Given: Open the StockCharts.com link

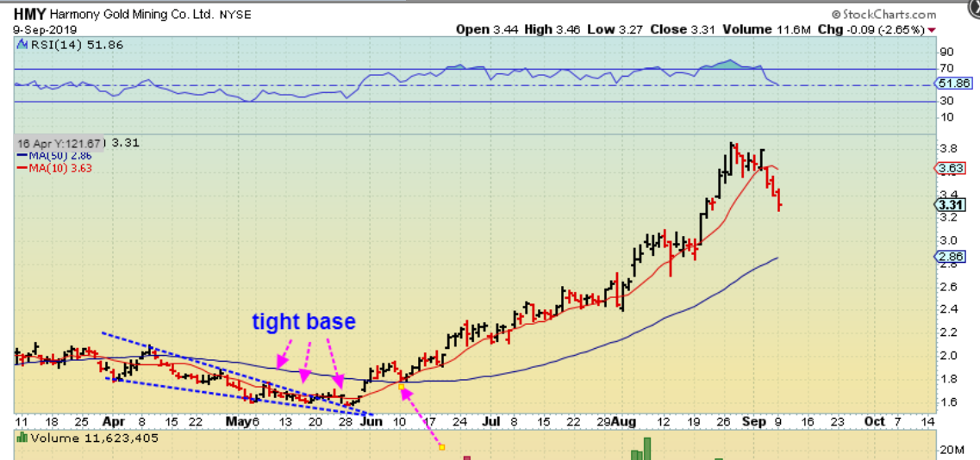Looking at the screenshot, I should pos(889,15).
